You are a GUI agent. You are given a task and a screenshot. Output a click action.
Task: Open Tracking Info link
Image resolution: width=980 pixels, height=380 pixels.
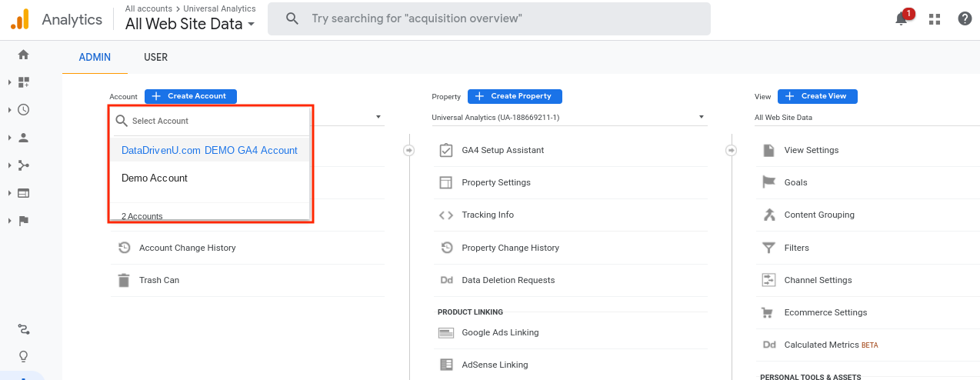488,215
